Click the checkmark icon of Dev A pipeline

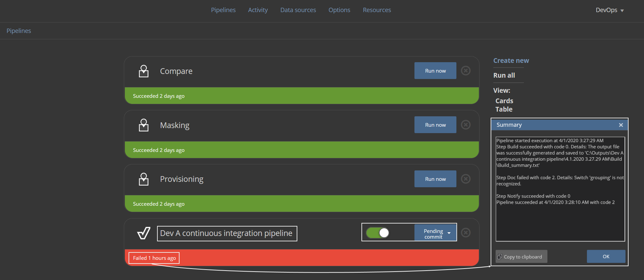click(144, 233)
